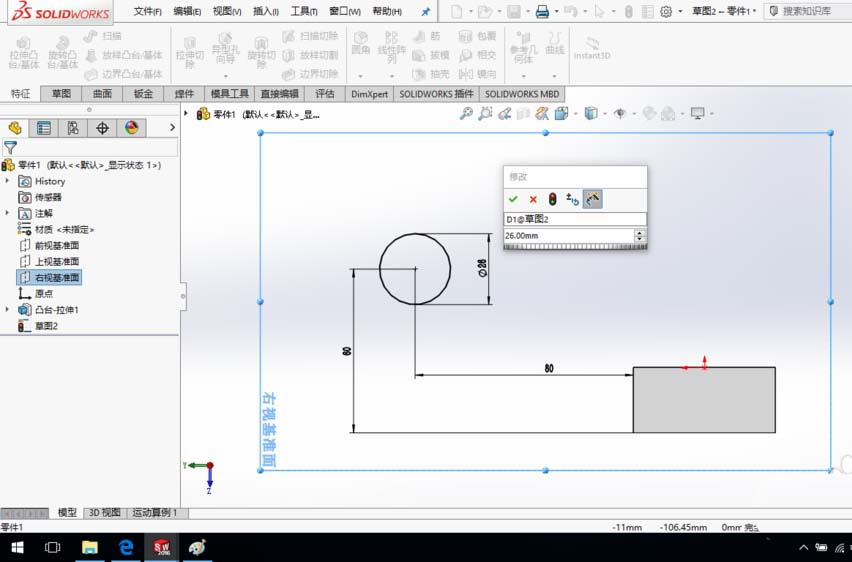Click the reverse dimension direction icon

572,199
